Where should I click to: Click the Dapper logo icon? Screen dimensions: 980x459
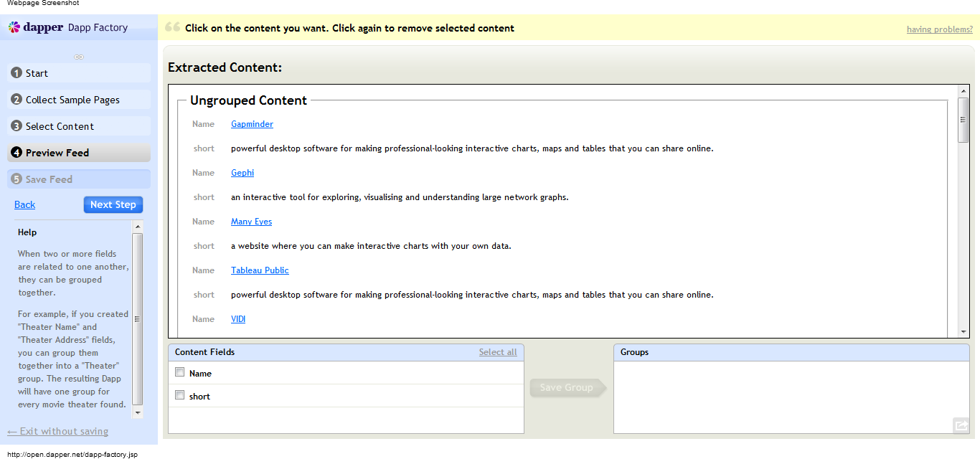coord(14,27)
